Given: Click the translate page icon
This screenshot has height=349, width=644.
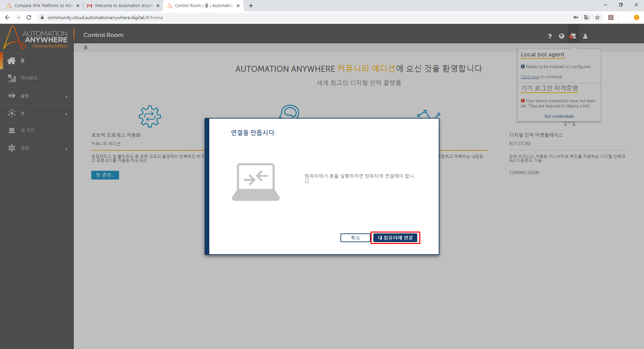Looking at the screenshot, I should tap(587, 17).
